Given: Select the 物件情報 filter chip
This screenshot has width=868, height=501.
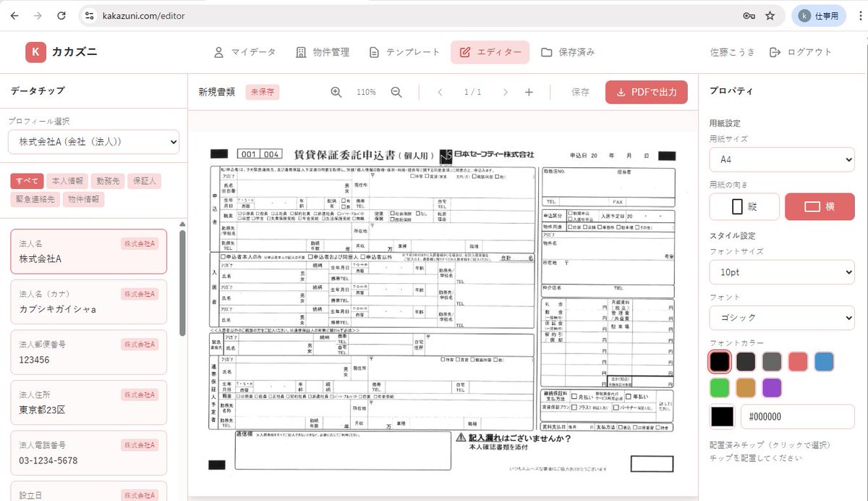Looking at the screenshot, I should pos(83,199).
